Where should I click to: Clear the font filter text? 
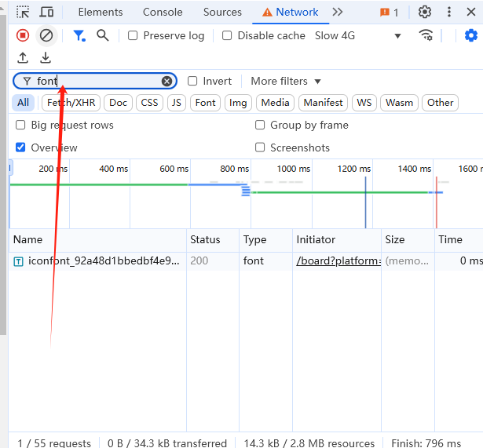point(166,82)
